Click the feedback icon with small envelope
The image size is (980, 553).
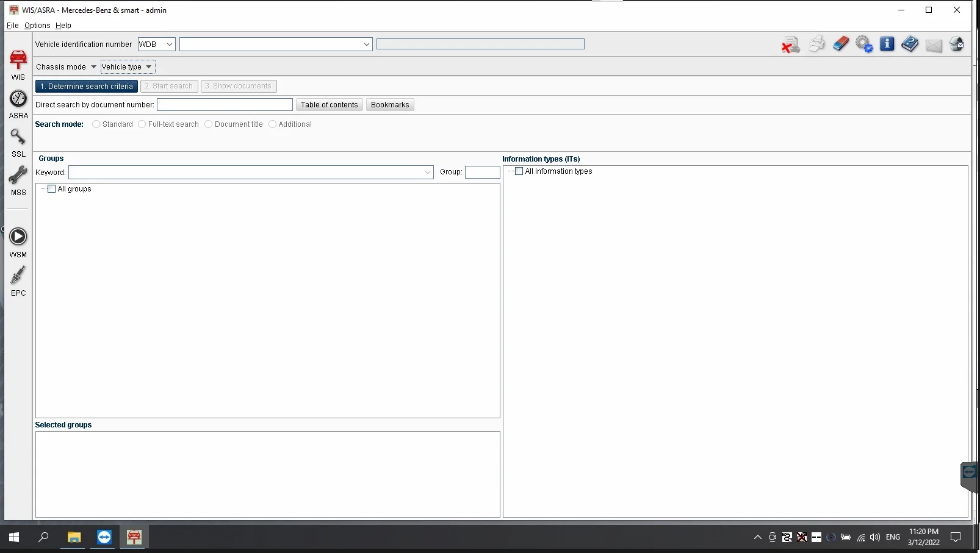[x=957, y=45]
